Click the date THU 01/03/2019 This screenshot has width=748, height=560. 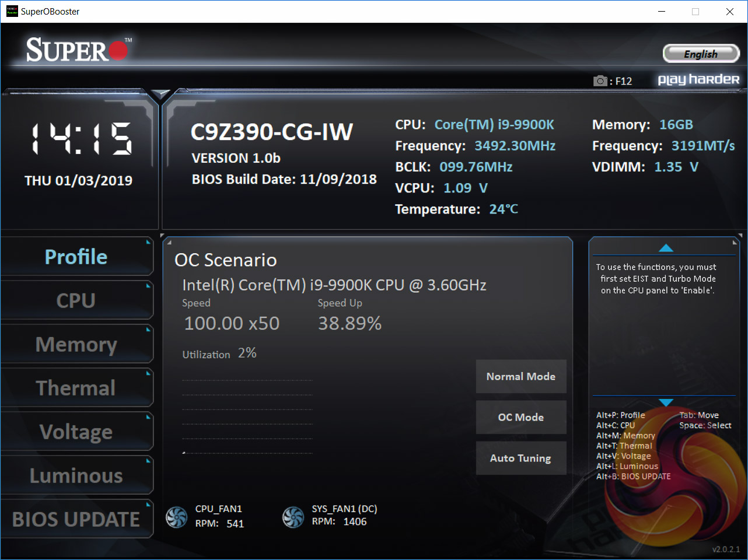[79, 181]
